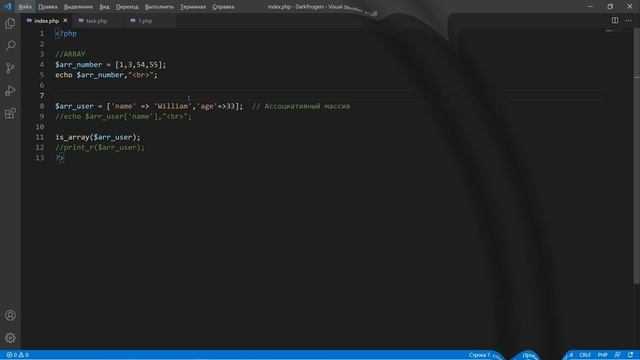The width and height of the screenshot is (640, 360).
Task: Open the Выделение menu
Action: pyautogui.click(x=78, y=7)
